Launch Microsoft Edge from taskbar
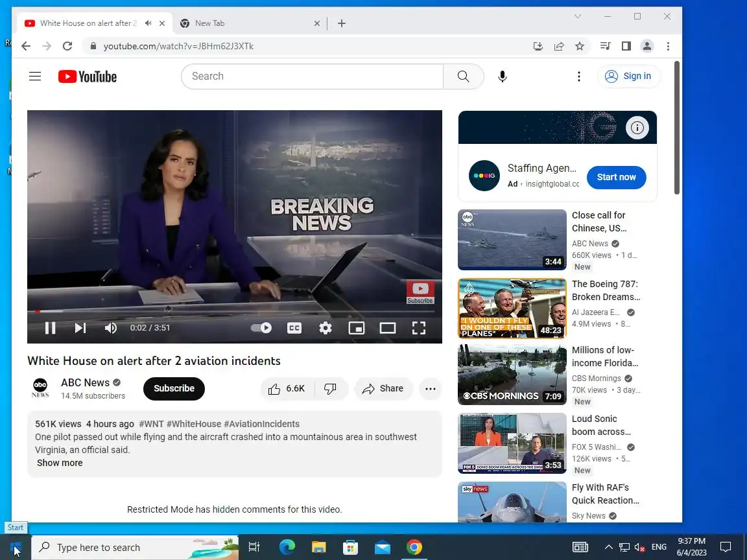 287,548
